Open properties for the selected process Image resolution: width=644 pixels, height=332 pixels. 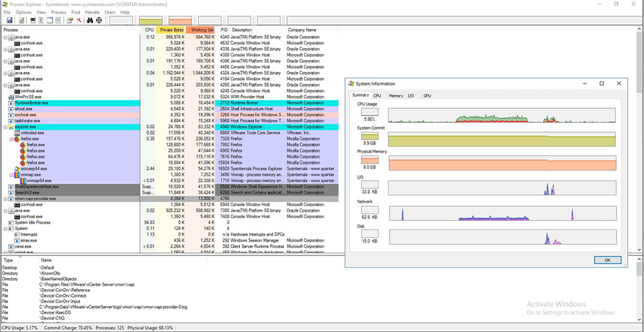pyautogui.click(x=70, y=20)
